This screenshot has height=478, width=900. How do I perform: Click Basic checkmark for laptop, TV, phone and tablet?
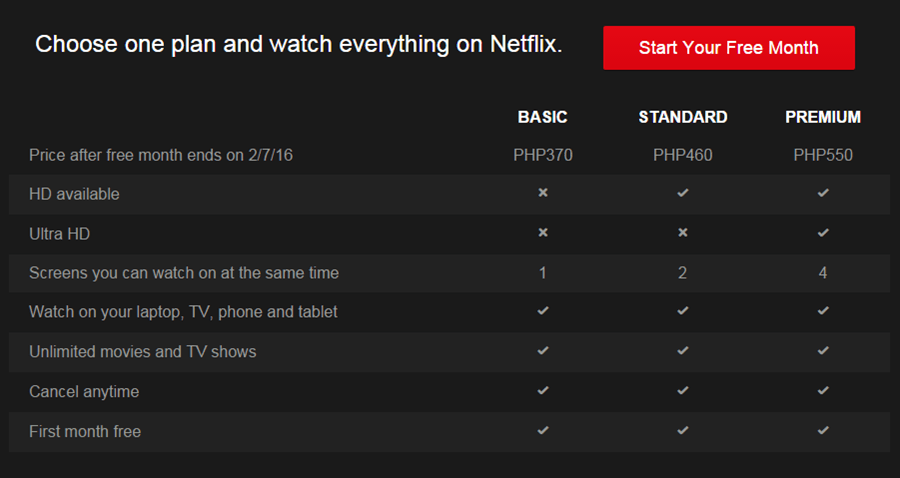543,311
